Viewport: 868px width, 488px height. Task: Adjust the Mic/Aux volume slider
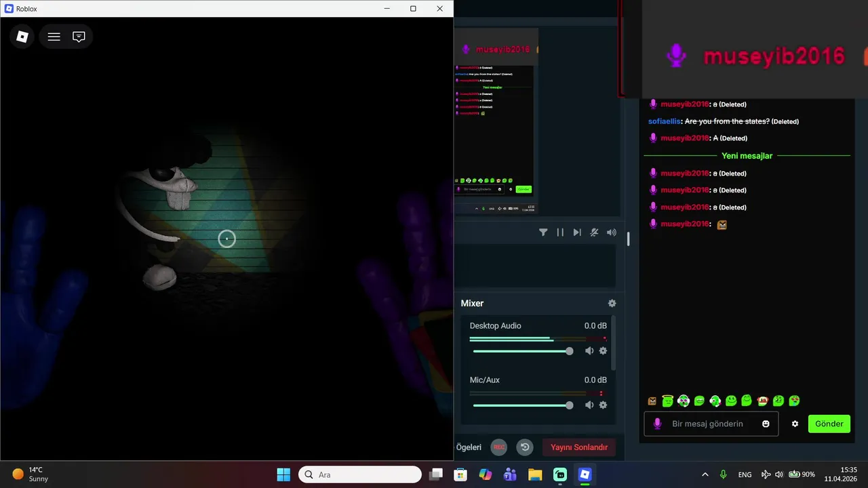(x=523, y=405)
